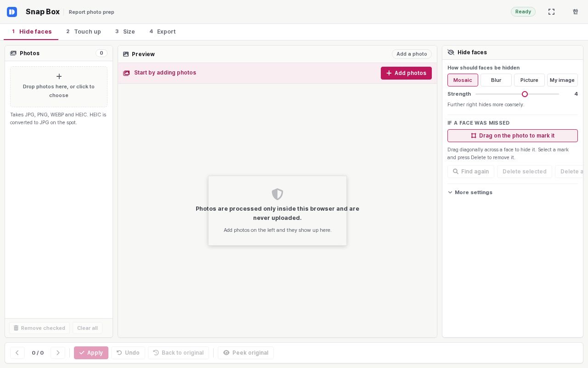Click Delete selected button

tap(525, 172)
